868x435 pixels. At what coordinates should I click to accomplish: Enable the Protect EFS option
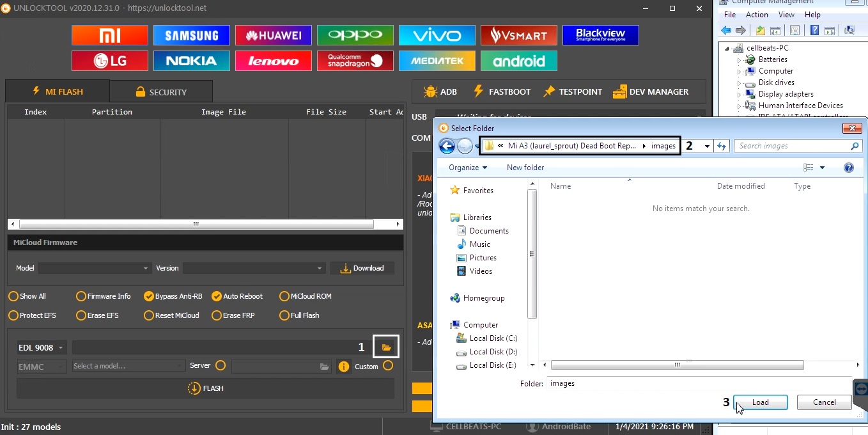33,315
